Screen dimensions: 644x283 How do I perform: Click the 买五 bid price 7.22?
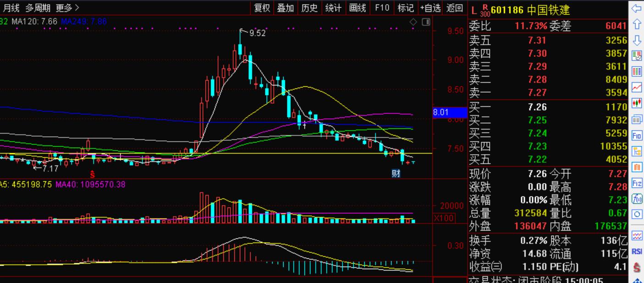(x=537, y=159)
